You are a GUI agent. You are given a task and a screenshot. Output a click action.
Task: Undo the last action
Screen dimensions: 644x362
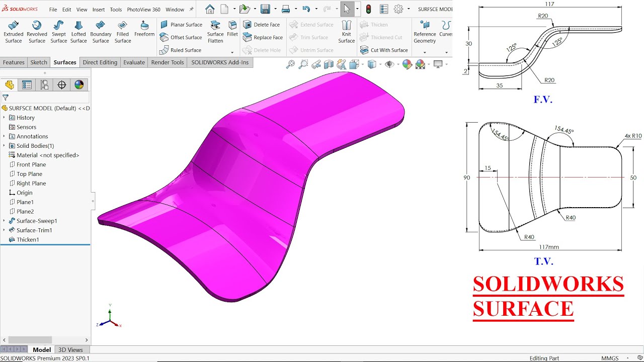click(x=306, y=9)
